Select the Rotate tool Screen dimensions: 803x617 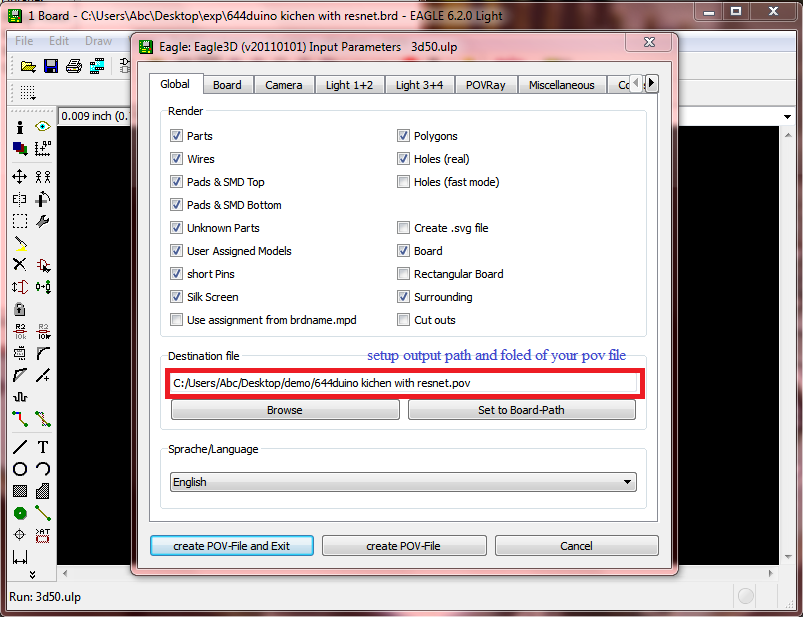point(43,199)
